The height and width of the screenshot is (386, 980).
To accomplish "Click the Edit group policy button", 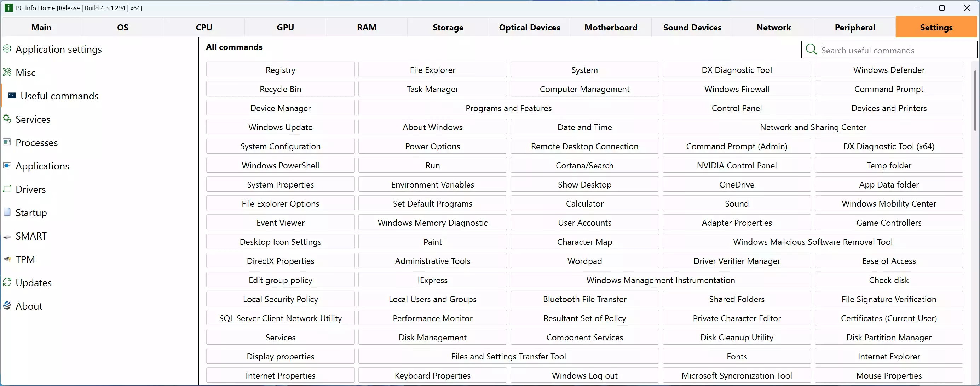I will [x=281, y=280].
